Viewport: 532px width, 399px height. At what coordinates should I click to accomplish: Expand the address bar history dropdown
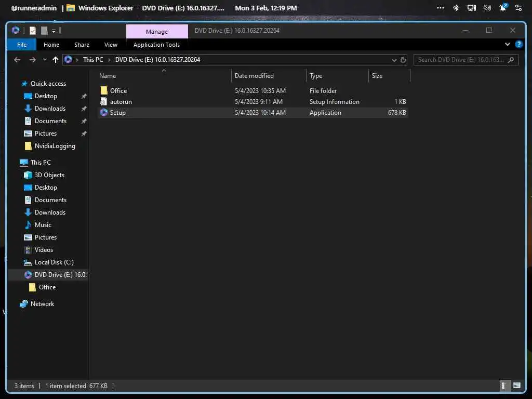tap(394, 60)
